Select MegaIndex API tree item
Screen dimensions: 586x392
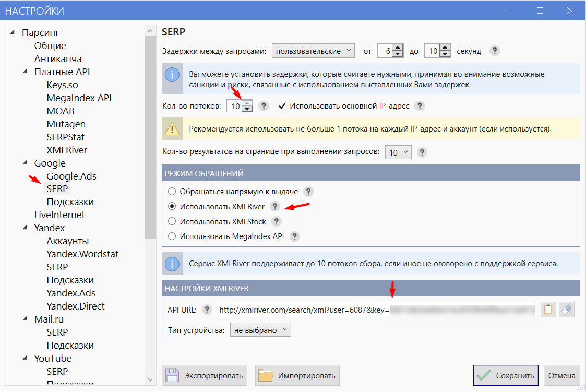pyautogui.click(x=79, y=98)
